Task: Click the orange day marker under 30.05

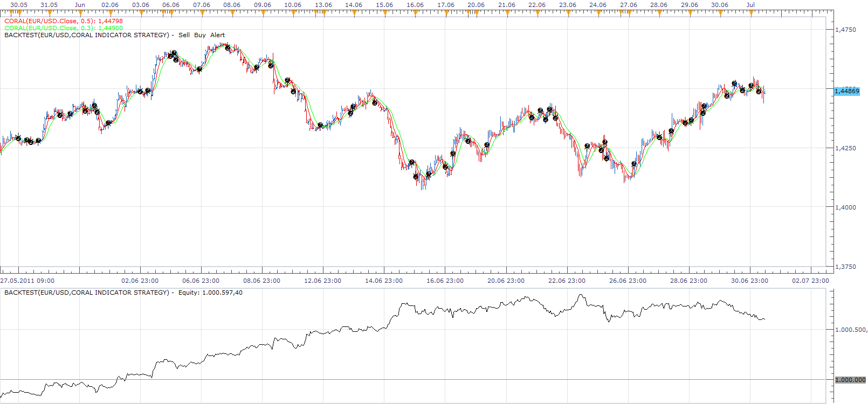Action: (19, 12)
